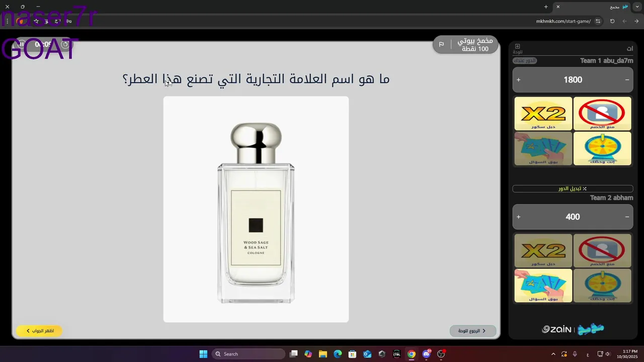Viewport: 644px width, 362px height.
Task: Click the microphone icon in the system tray
Action: tap(575, 354)
